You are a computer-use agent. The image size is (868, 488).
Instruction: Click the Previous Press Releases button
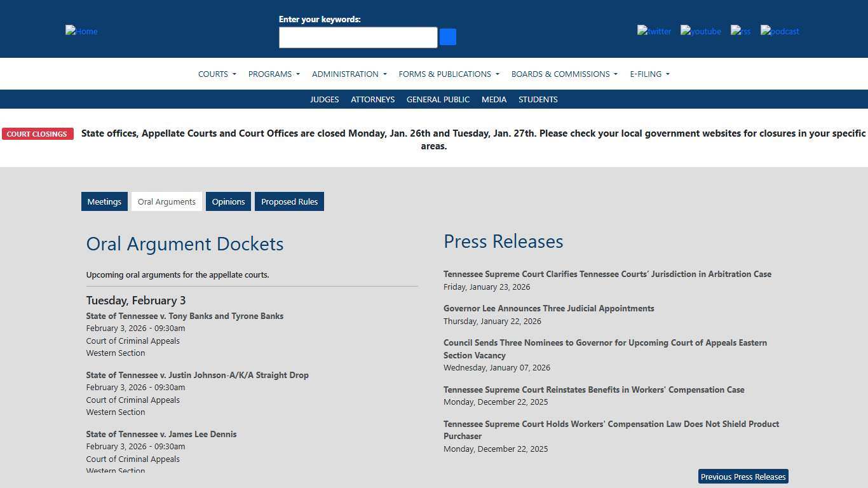742,477
